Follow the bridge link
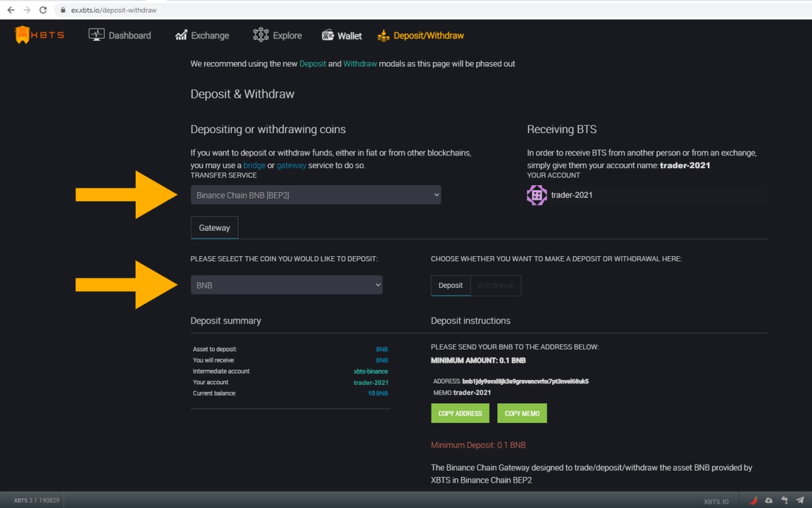This screenshot has width=812, height=508. coord(254,165)
